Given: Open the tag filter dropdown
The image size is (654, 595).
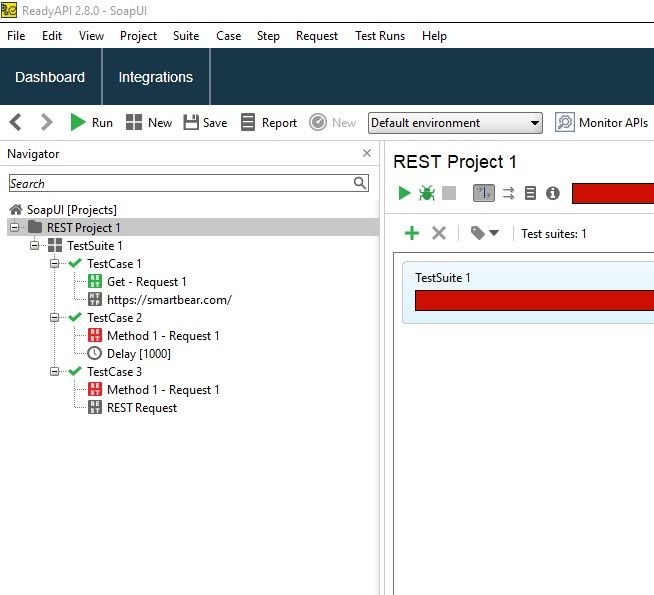Looking at the screenshot, I should (x=485, y=233).
